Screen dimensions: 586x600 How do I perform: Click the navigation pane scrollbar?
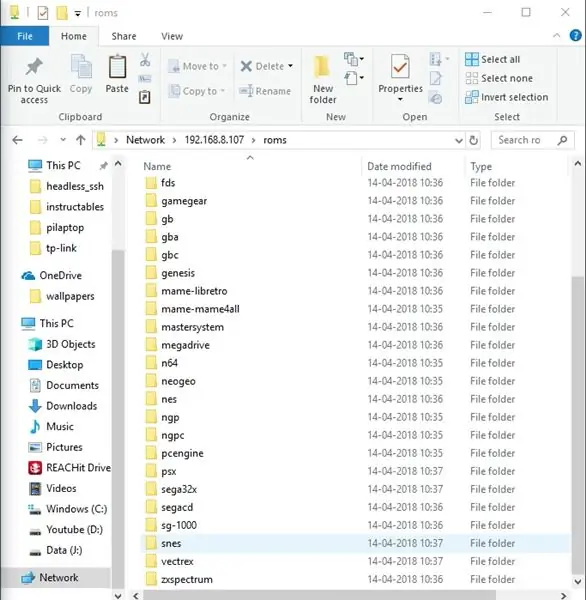click(x=118, y=417)
